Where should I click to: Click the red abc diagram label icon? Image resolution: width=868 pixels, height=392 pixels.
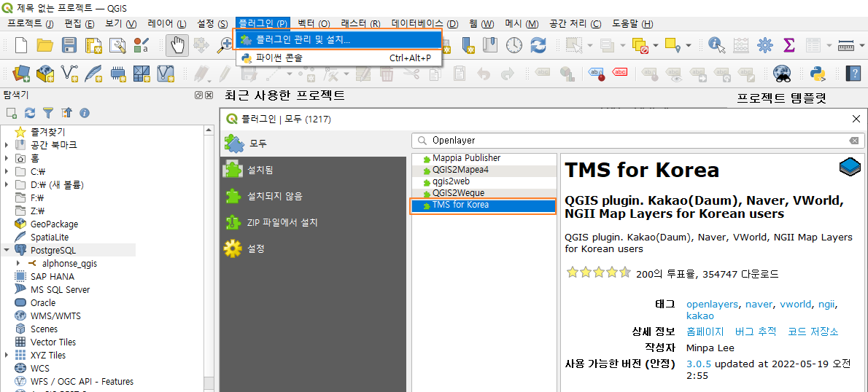pyautogui.click(x=620, y=72)
